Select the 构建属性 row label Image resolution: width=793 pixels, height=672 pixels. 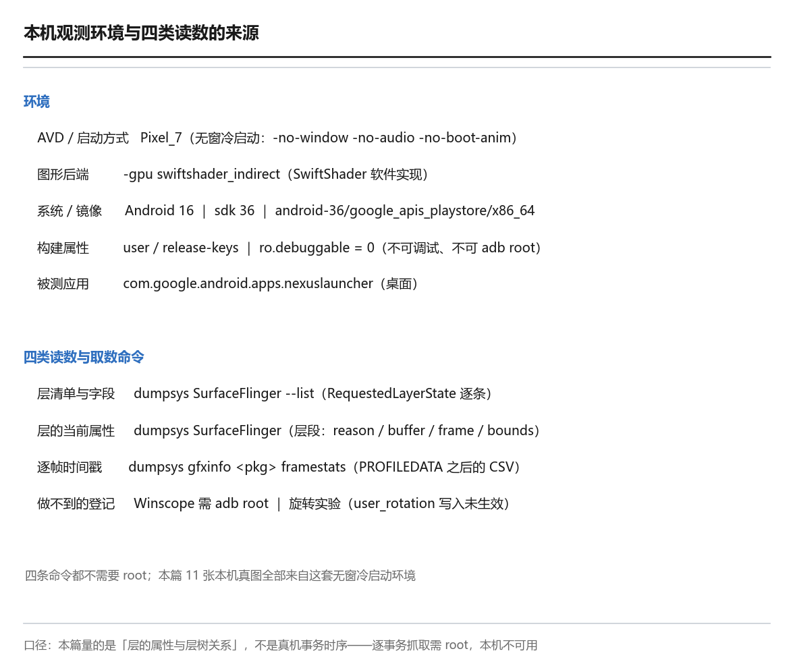[63, 248]
